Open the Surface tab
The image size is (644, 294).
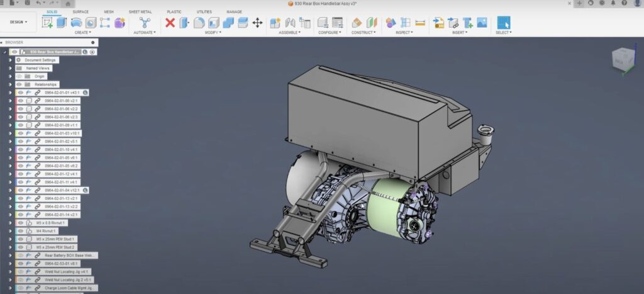[x=80, y=12]
